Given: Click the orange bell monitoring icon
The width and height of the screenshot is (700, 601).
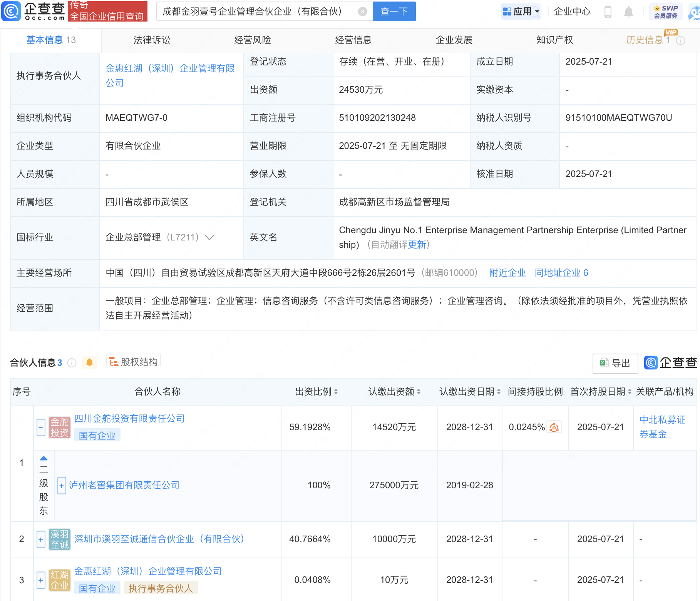Looking at the screenshot, I should point(89,362).
